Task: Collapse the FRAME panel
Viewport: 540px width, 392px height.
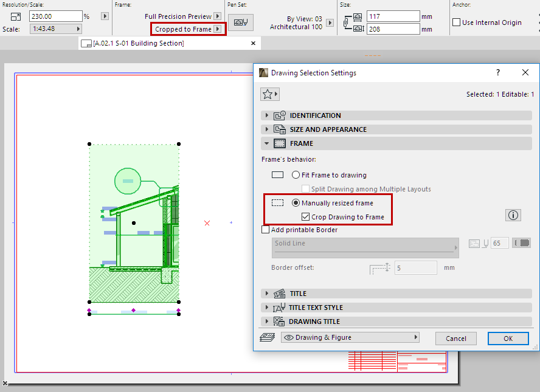Action: coord(267,143)
